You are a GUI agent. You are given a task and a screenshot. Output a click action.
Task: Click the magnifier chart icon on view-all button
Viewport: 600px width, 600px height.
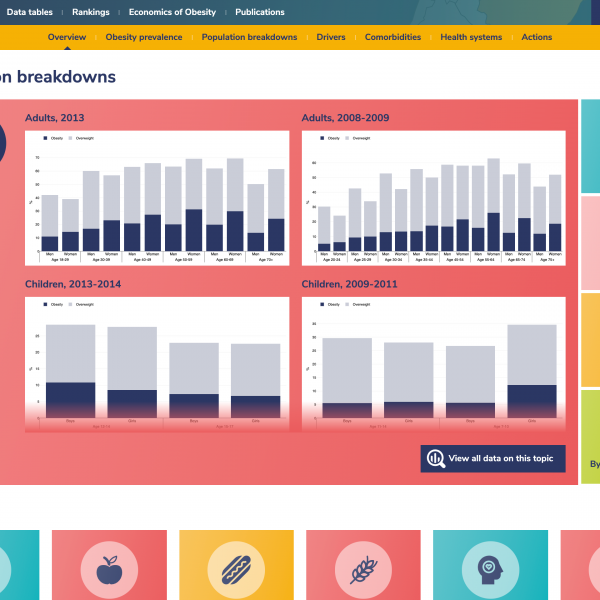436,459
